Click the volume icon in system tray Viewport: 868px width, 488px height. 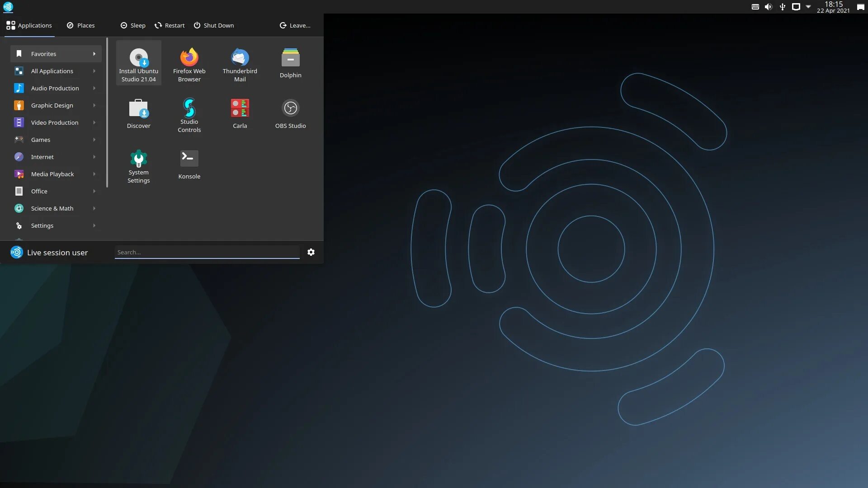[769, 7]
